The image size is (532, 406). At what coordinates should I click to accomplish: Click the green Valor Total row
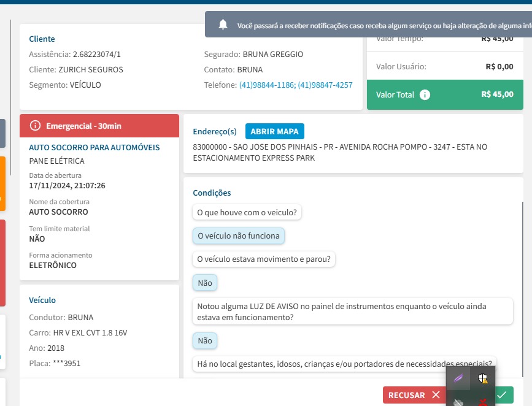click(x=445, y=94)
